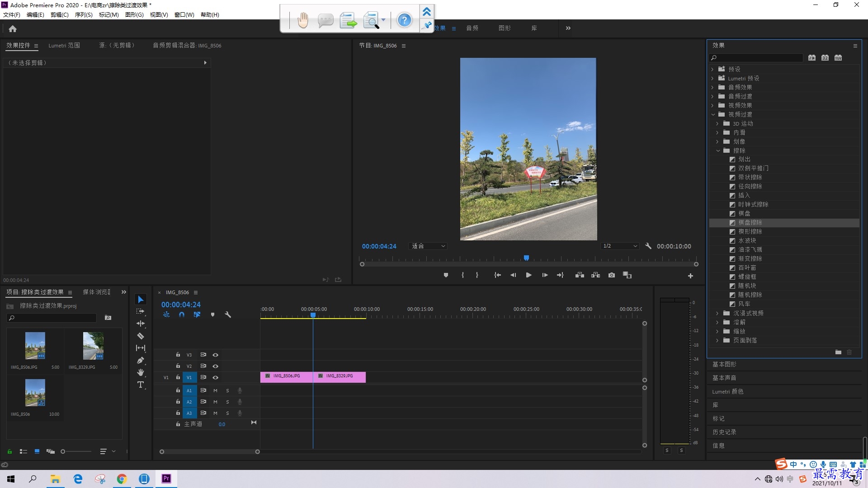The height and width of the screenshot is (488, 868).
Task: Toggle V1 track output eye
Action: coord(216,377)
